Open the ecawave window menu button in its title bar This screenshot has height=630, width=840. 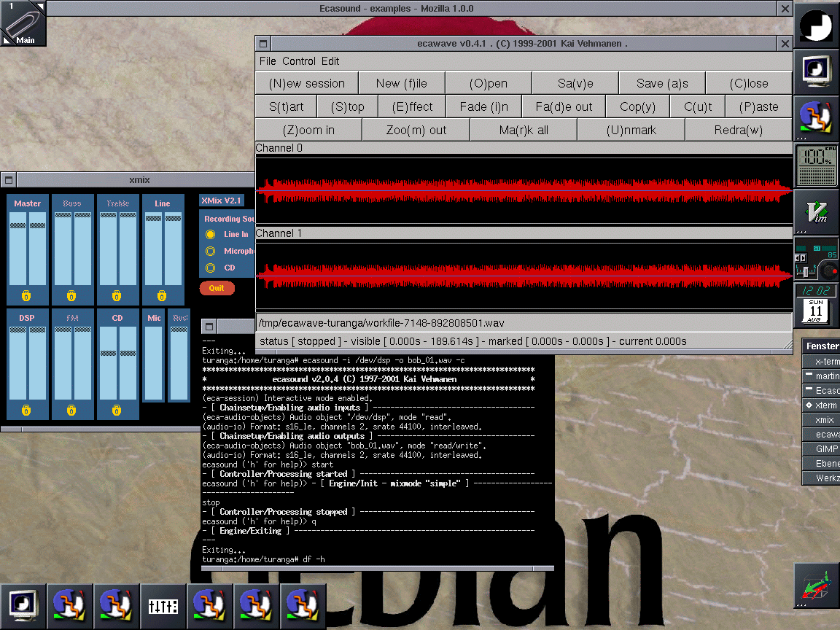coord(263,44)
